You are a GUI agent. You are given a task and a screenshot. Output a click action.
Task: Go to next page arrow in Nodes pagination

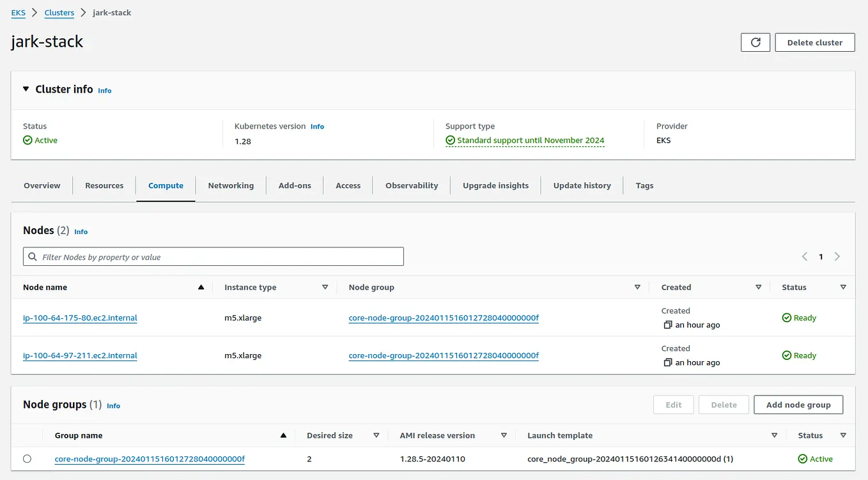click(837, 256)
